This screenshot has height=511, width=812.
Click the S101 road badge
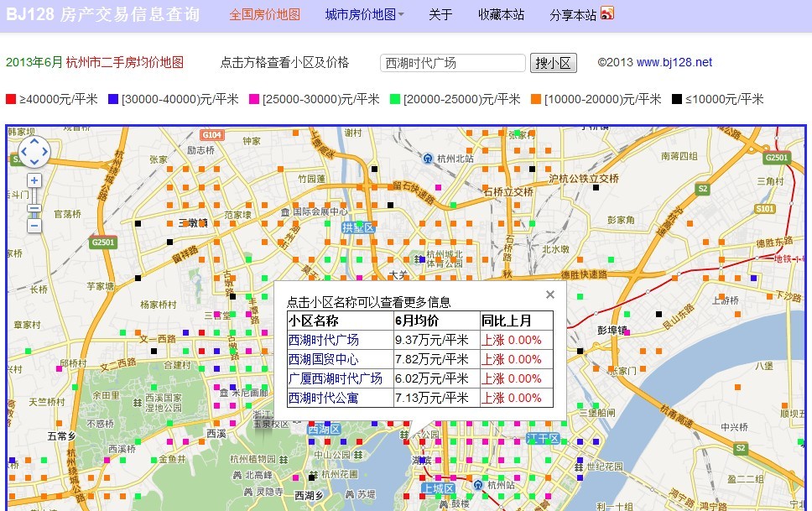(764, 208)
